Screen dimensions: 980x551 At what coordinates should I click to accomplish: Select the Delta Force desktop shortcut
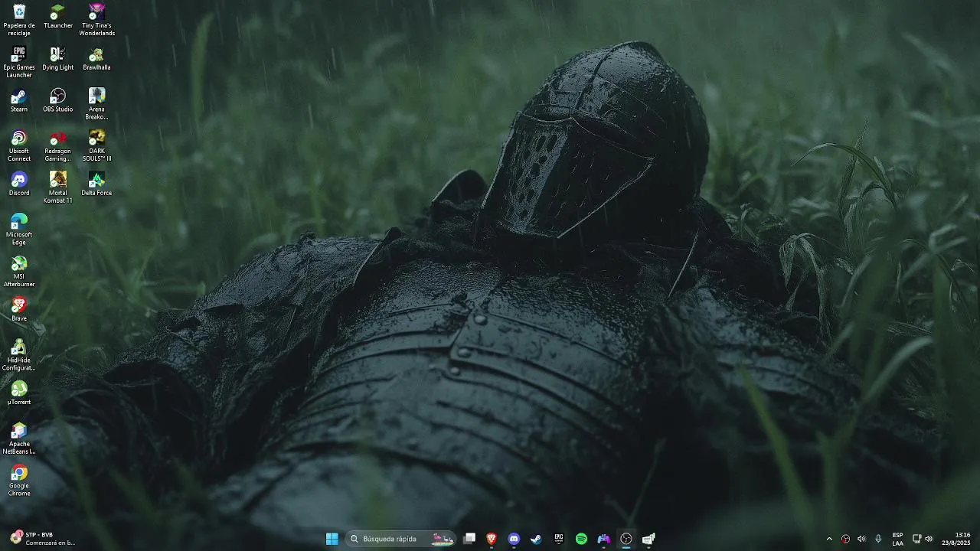coord(96,184)
